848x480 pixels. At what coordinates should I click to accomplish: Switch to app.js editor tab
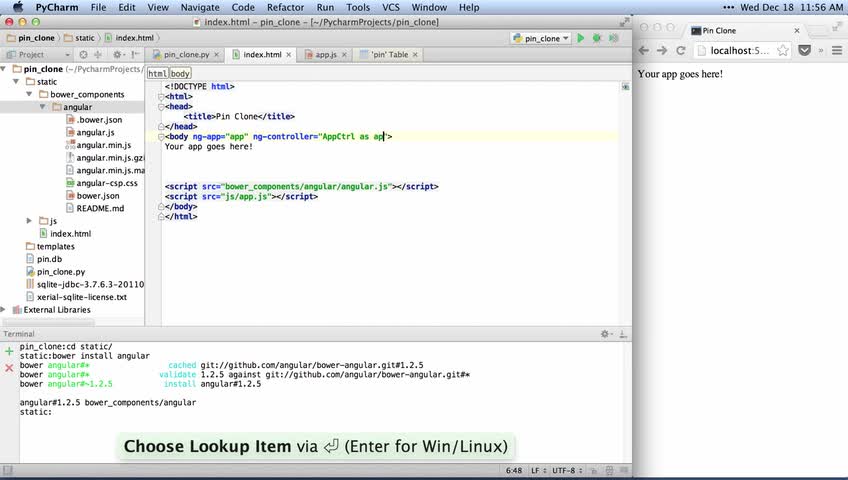click(326, 55)
